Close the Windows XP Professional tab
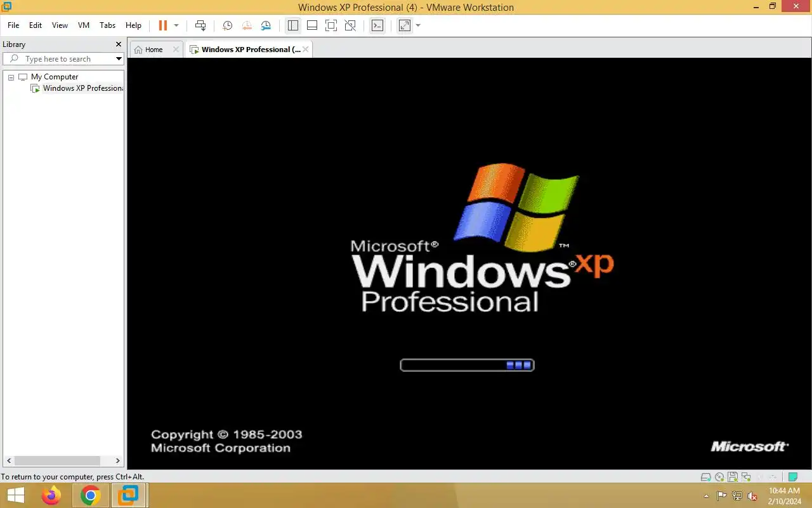This screenshot has height=508, width=812. [306, 50]
